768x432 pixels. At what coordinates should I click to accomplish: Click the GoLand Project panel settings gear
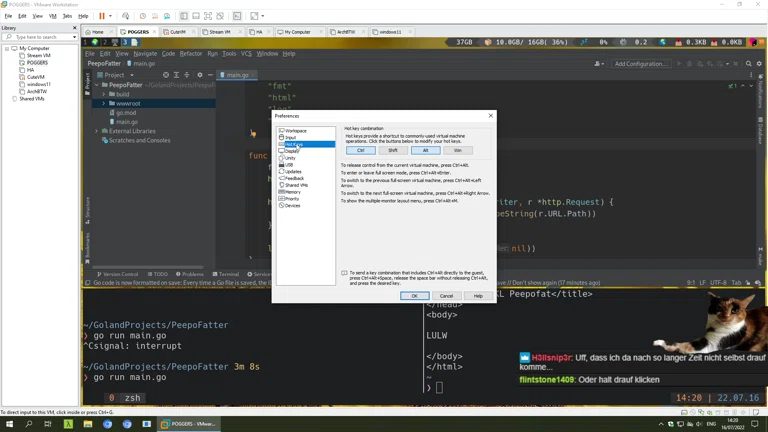pos(199,75)
